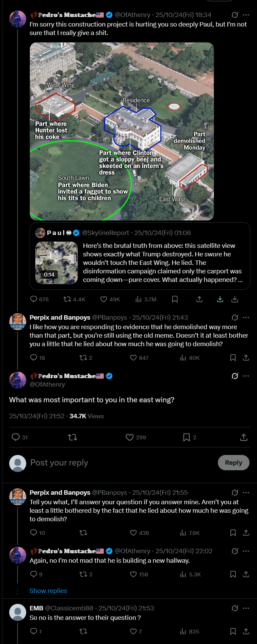Repost the tweet with 4.4K reposts
Screen dimensions: 257x644
(67, 299)
